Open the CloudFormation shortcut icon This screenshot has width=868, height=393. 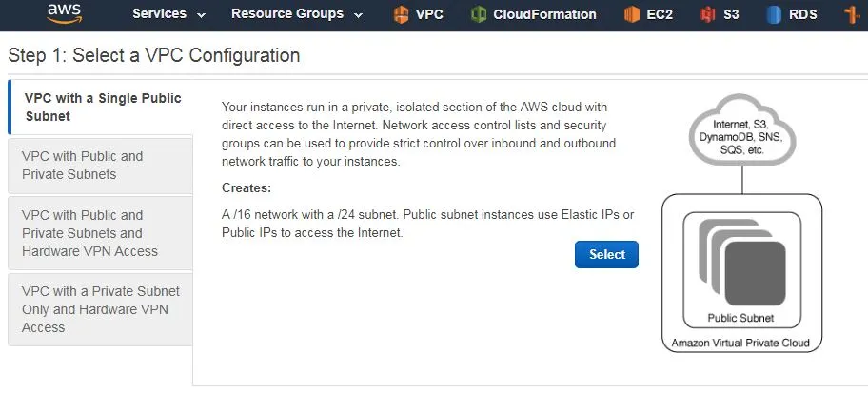tap(479, 14)
